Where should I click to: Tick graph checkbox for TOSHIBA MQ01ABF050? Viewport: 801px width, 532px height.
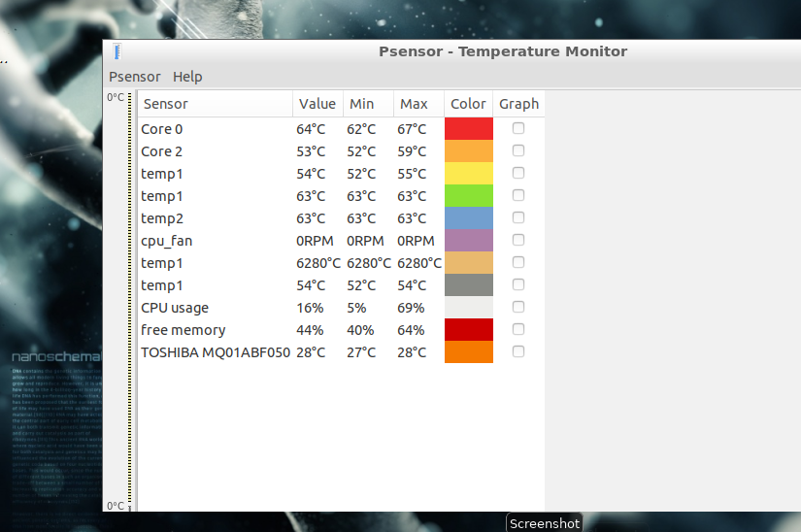point(518,351)
